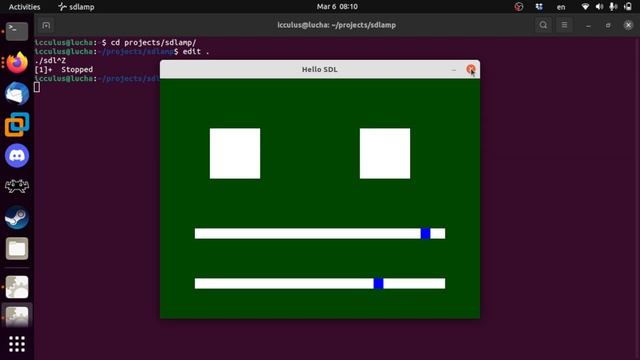Click the upper slider's white track left of the handle
This screenshot has width=640, height=360.
tap(307, 233)
